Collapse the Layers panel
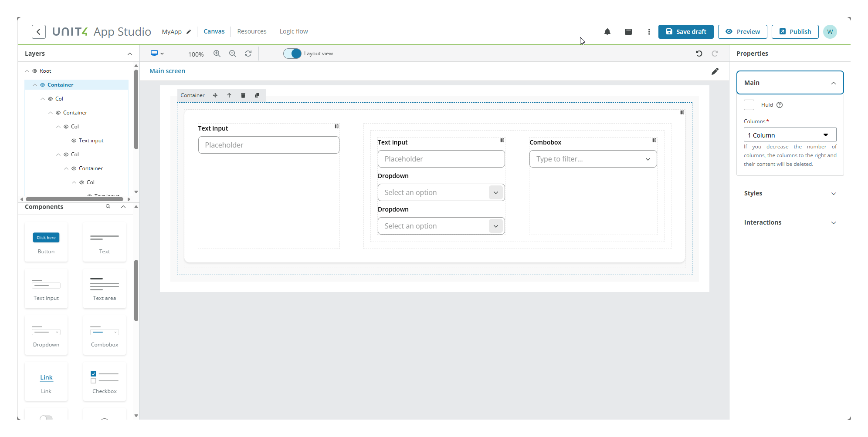Viewport: 868px width, 437px height. [x=130, y=54]
